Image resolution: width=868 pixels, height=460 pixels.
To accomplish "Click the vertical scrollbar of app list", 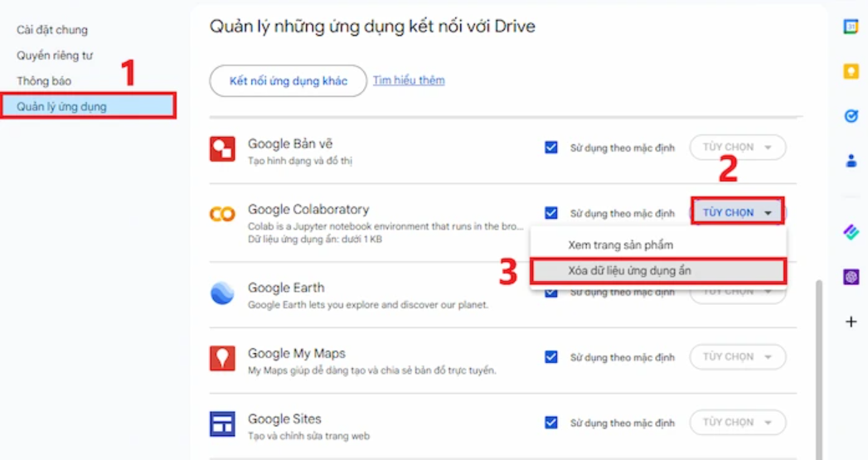I will pyautogui.click(x=818, y=369).
